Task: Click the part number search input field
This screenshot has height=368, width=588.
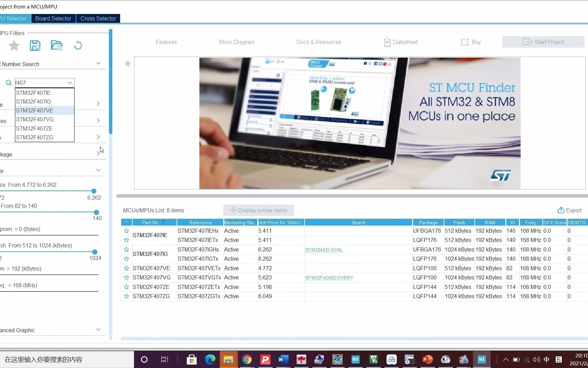Action: pyautogui.click(x=40, y=83)
